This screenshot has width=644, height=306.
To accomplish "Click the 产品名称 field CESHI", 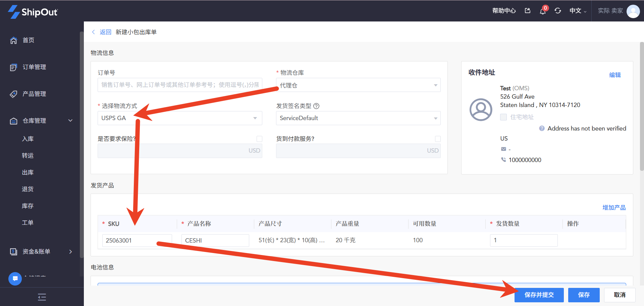I will [215, 241].
